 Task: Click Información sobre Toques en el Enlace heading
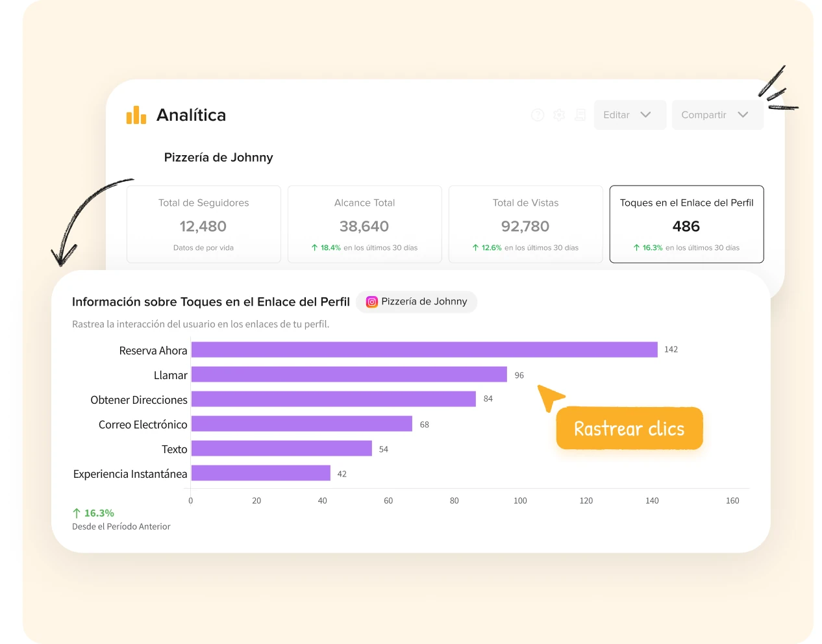[211, 302]
